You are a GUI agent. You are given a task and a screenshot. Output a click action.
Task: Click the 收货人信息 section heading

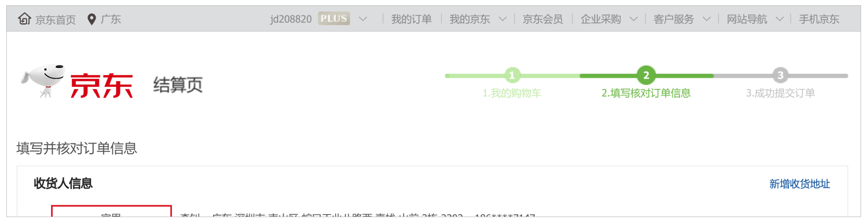click(x=63, y=183)
